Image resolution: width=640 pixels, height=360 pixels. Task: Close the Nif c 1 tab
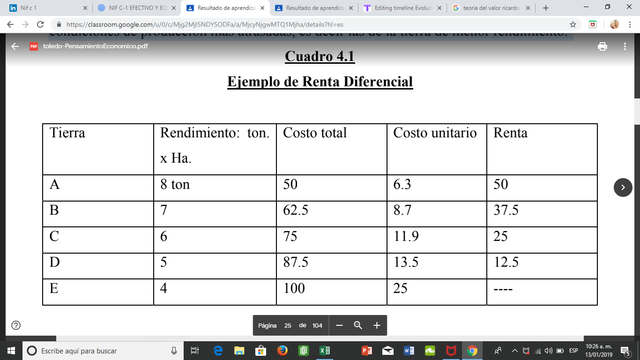click(x=85, y=8)
